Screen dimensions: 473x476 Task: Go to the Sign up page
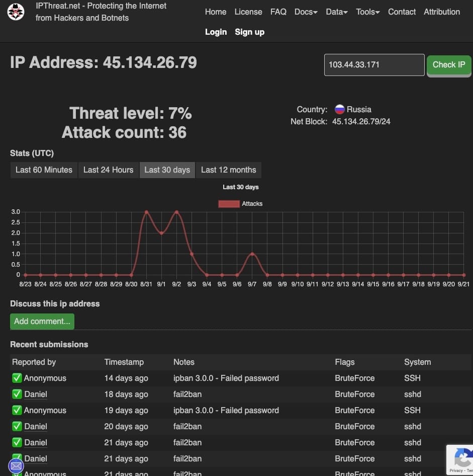(x=249, y=32)
